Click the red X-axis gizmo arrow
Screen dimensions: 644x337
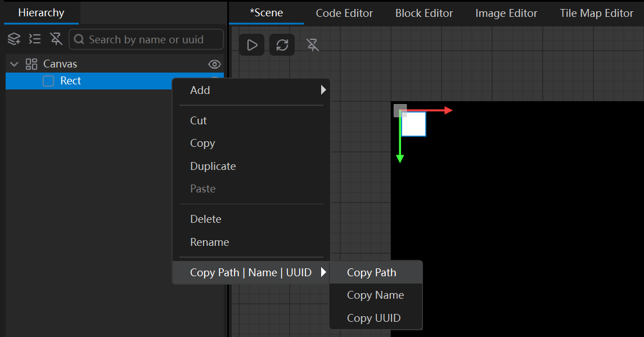430,111
